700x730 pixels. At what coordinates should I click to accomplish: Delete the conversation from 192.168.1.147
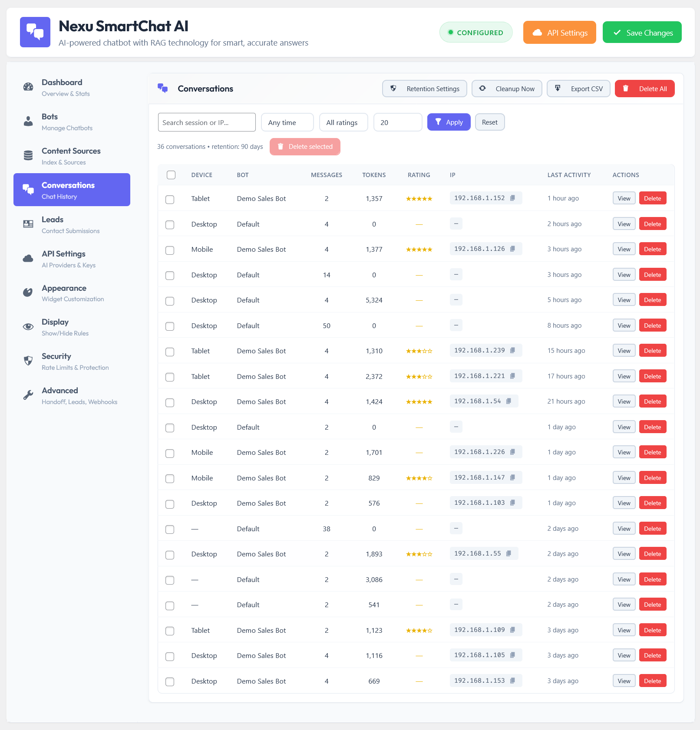click(653, 478)
